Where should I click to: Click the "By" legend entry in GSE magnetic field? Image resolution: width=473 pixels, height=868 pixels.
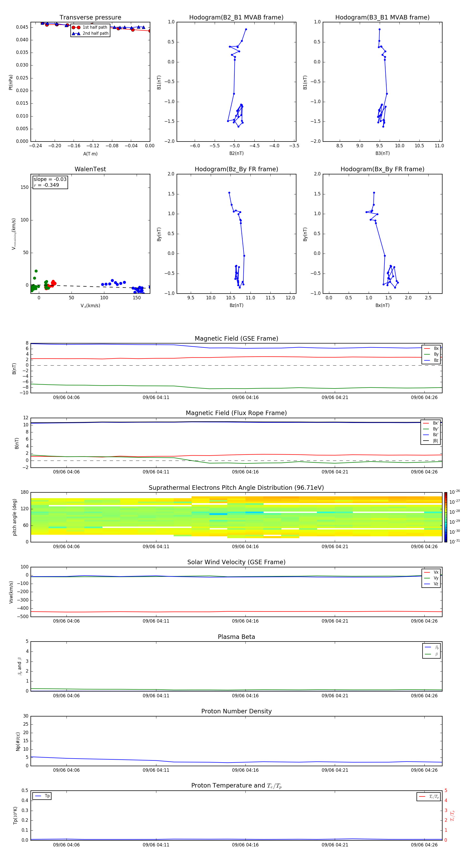[431, 354]
